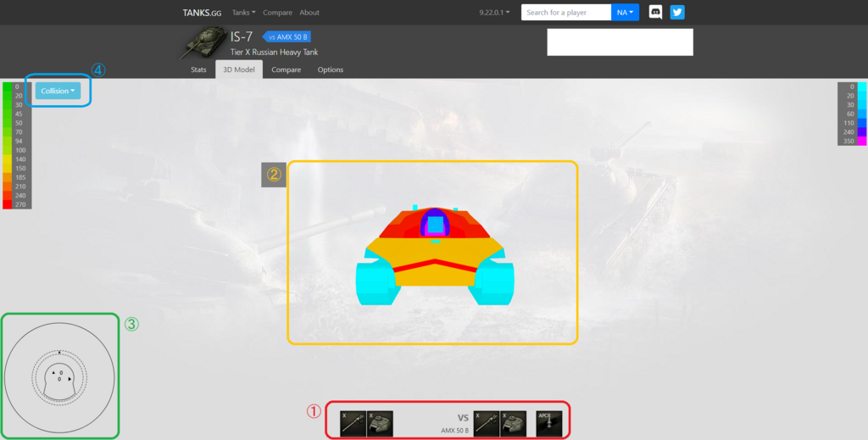Click the 94 legend swatch
The width and height of the screenshot is (868, 440).
coord(7,141)
